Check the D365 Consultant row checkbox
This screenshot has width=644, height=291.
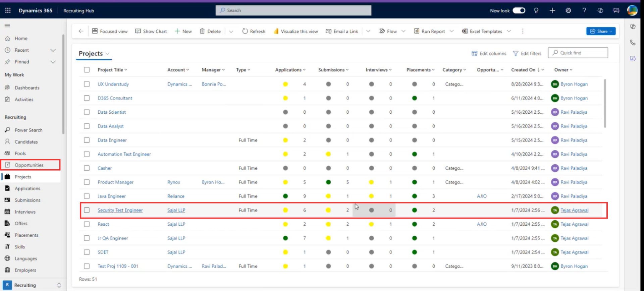(x=87, y=98)
